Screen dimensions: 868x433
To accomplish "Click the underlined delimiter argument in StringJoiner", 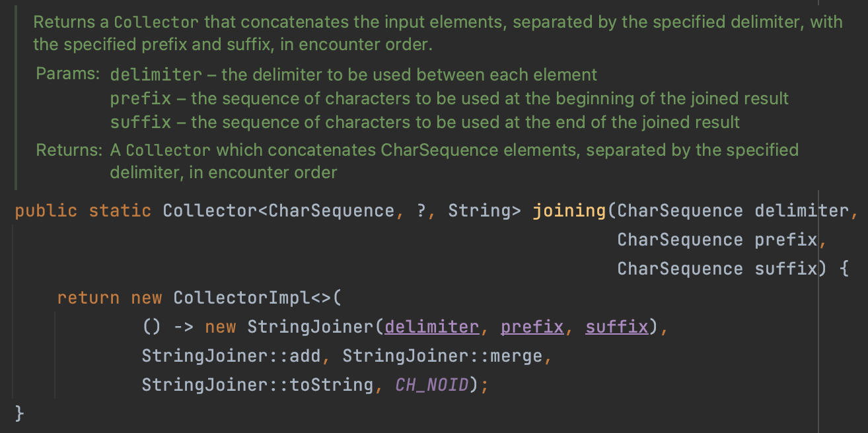I will (x=431, y=327).
